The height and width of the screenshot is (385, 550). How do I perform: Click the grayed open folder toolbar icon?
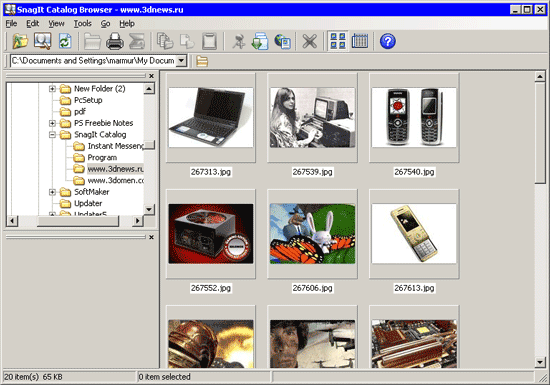pos(93,41)
